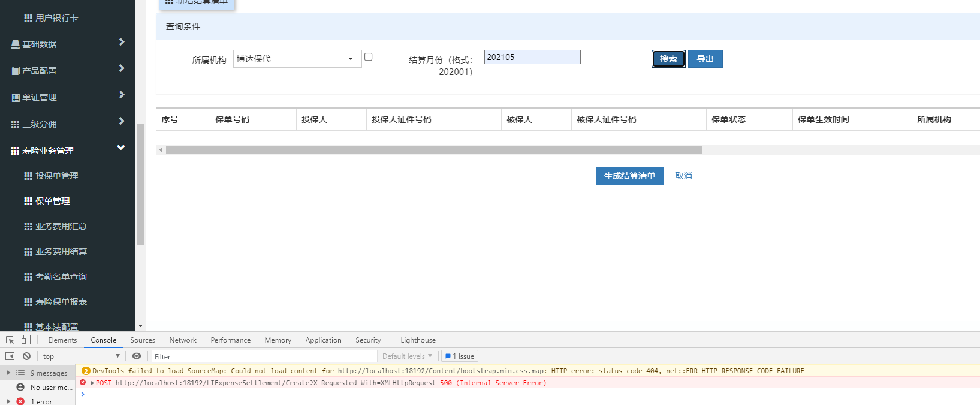Open the 所属机构 dropdown showing 博达保代
The image size is (980, 405).
coord(297,59)
